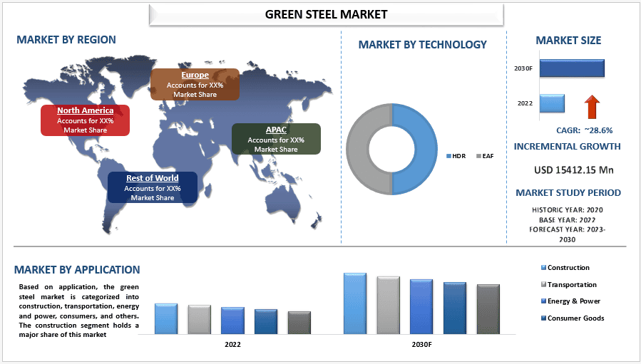Click the Construction legend marker
Image resolution: width=641 pixels, height=364 pixels.
click(544, 268)
